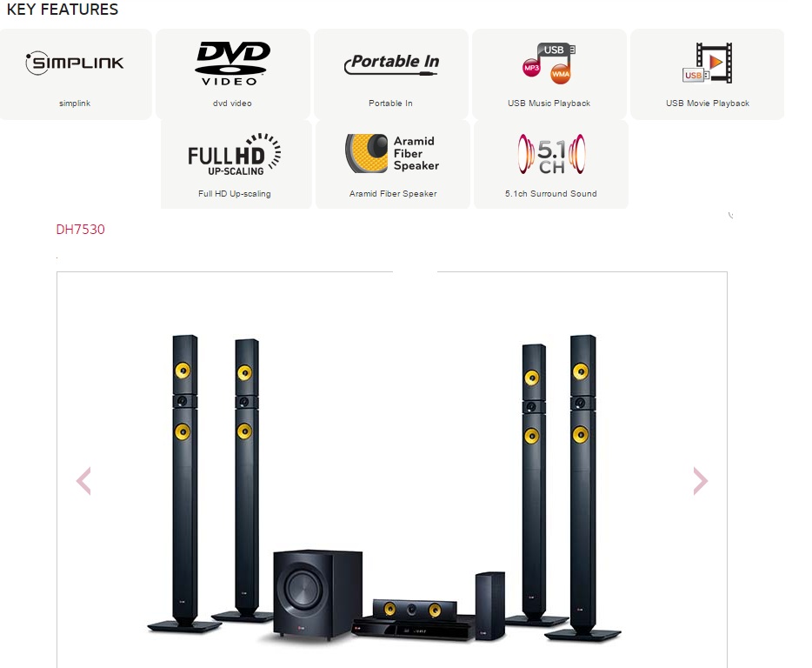The height and width of the screenshot is (668, 812).
Task: Click the '5.1ch Surround Sound' label
Action: pos(551,193)
